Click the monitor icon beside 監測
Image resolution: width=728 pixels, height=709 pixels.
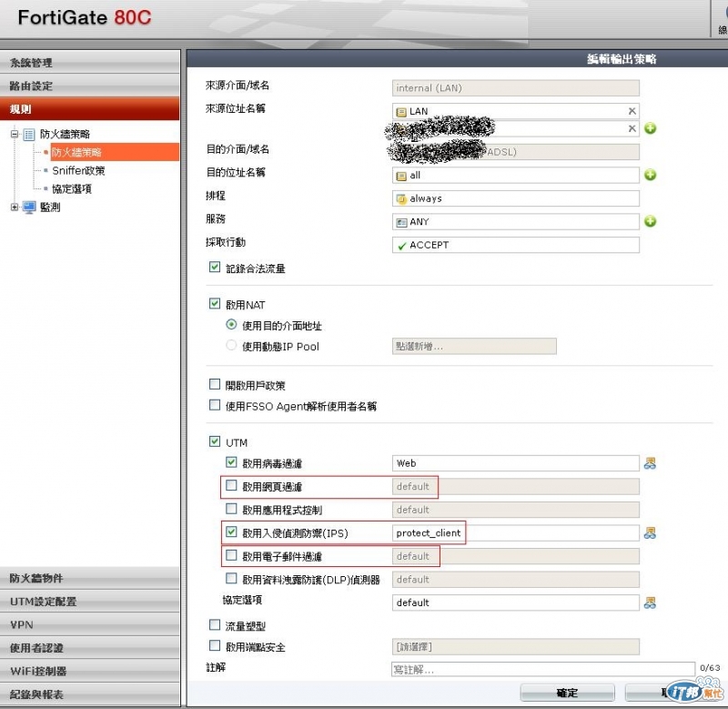tap(29, 208)
